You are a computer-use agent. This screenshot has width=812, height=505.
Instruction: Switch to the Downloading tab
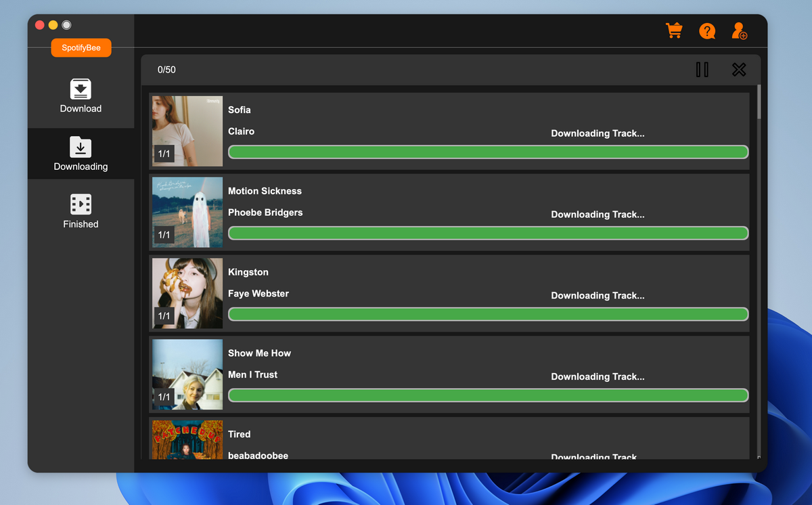tap(81, 154)
